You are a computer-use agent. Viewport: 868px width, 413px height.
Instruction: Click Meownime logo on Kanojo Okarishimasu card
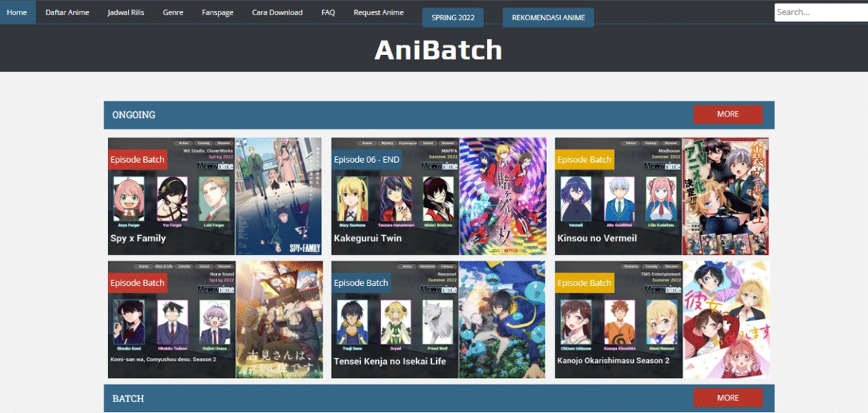663,289
